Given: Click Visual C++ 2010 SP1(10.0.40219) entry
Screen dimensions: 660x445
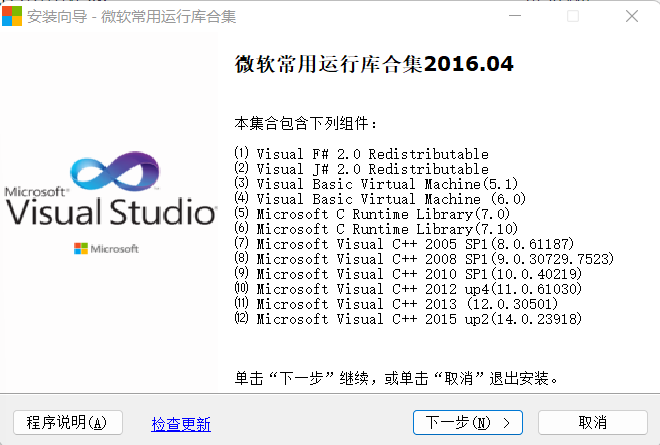Looking at the screenshot, I should pyautogui.click(x=408, y=274).
